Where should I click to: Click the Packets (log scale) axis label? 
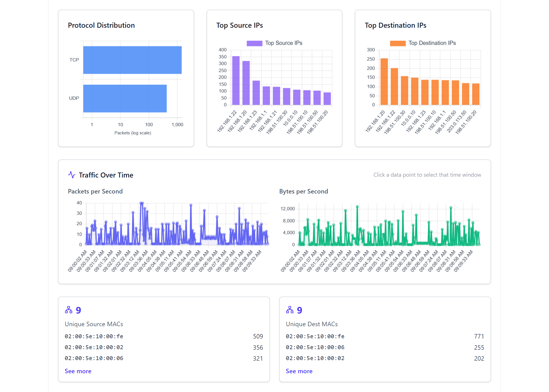133,133
